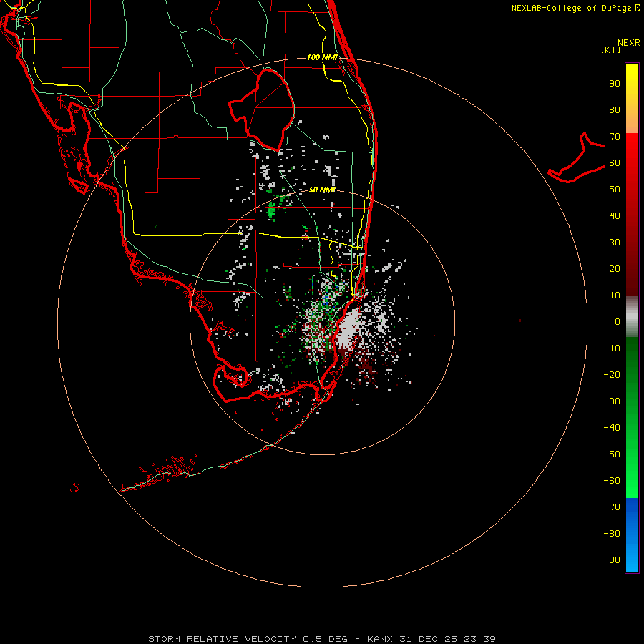
Task: Click the Lake Okeechobee red outline
Action: [261, 109]
